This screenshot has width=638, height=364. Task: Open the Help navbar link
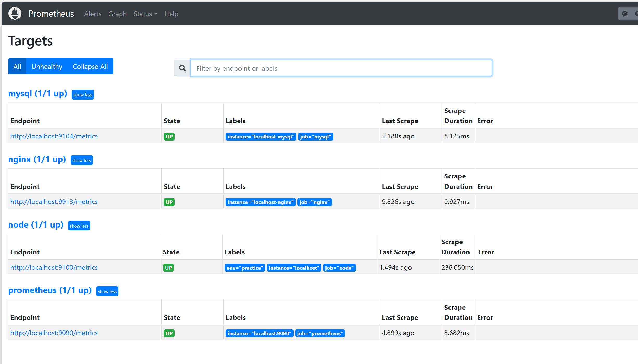coord(171,14)
